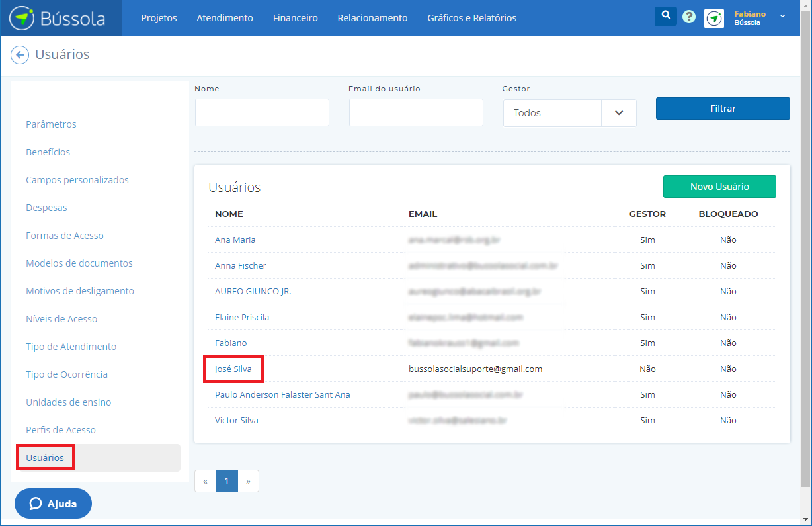
Task: Open the Projetos menu
Action: pos(159,18)
